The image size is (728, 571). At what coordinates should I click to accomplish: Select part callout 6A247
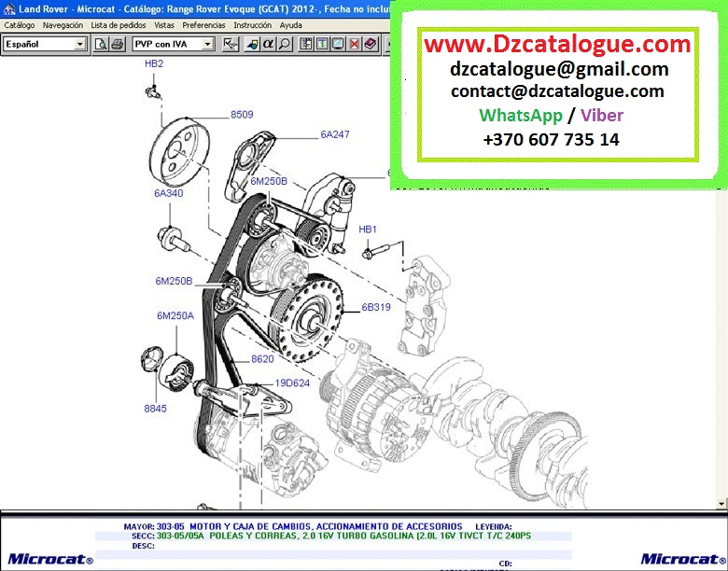[335, 134]
